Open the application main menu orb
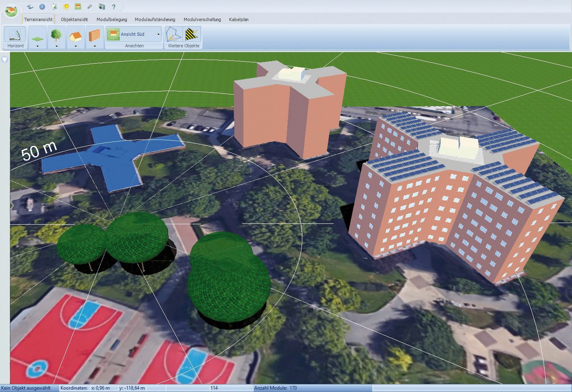572x392 pixels. coord(11,10)
